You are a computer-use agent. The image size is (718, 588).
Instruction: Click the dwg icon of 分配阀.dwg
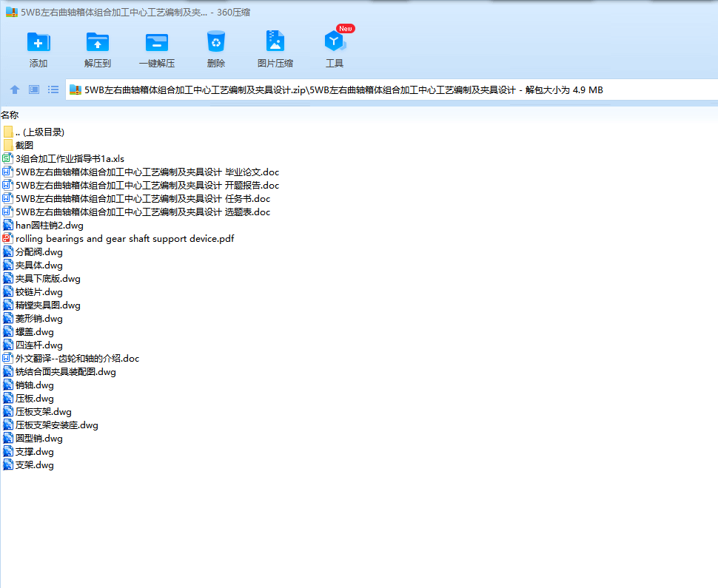(8, 251)
